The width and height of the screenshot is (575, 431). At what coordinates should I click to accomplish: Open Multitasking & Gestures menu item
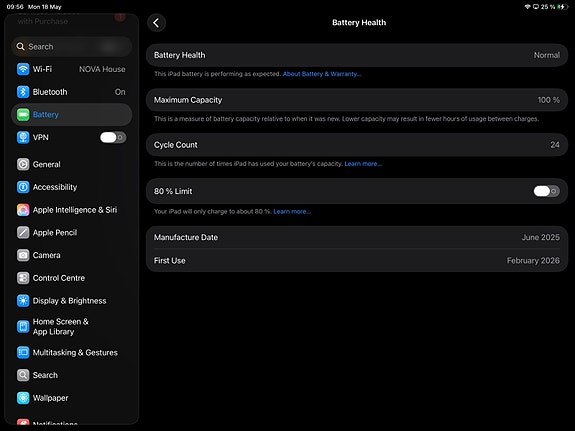pos(72,353)
